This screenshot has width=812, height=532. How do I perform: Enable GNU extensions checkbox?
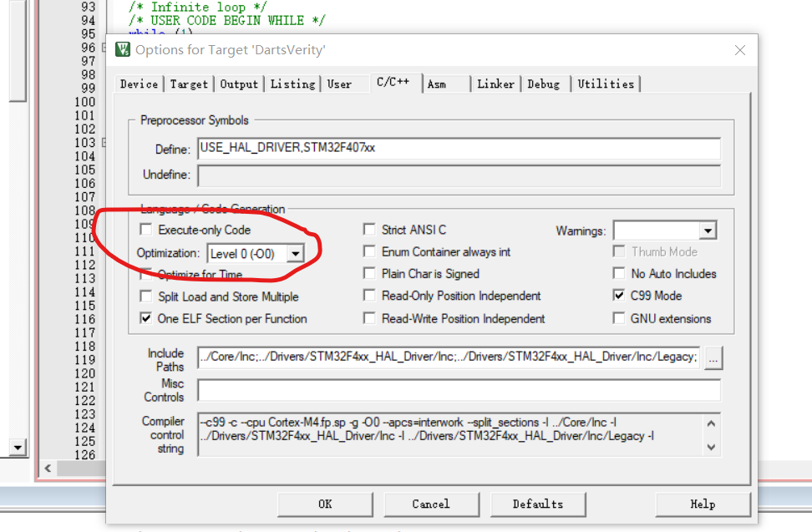tap(619, 318)
